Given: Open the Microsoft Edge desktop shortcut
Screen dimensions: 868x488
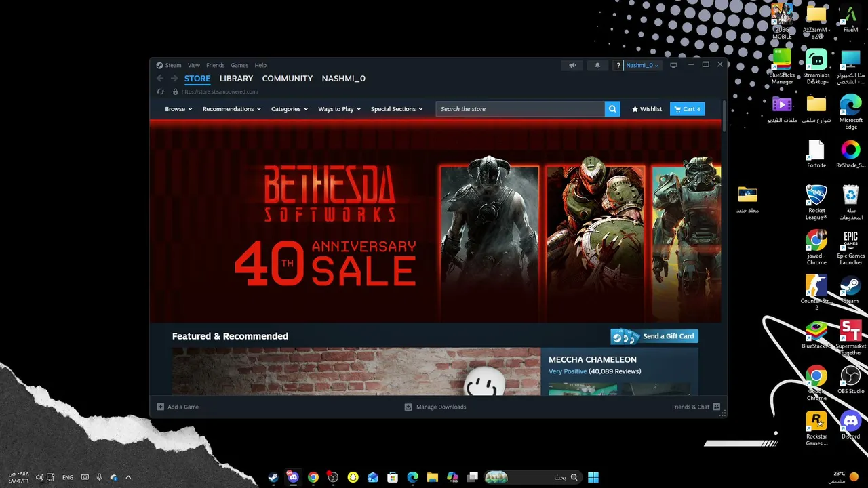Looking at the screenshot, I should tap(850, 113).
